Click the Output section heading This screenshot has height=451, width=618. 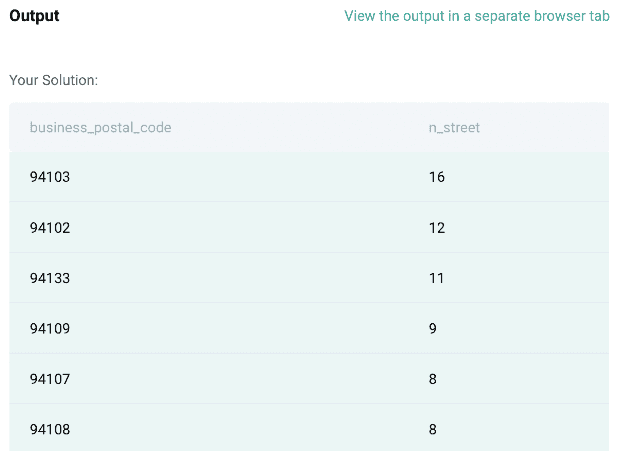click(x=34, y=16)
